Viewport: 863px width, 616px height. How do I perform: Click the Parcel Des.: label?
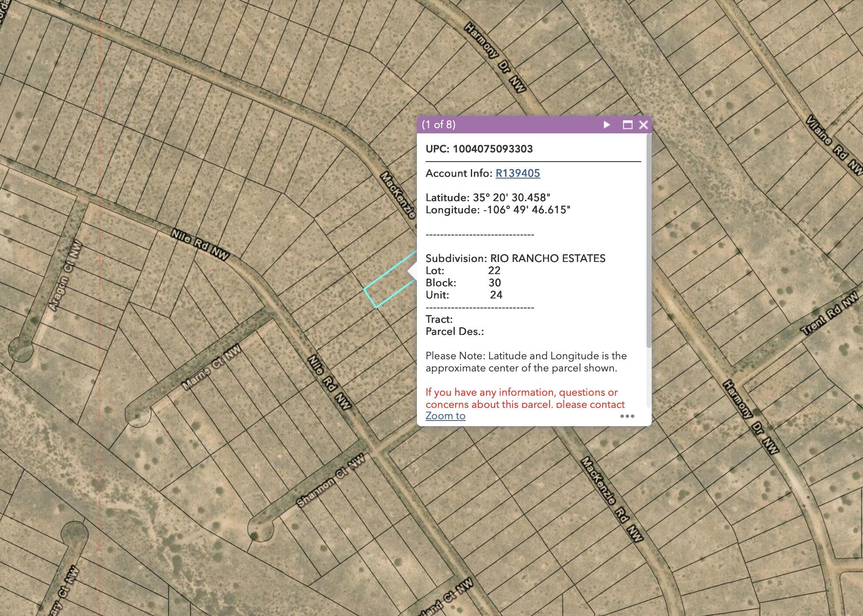(x=455, y=331)
